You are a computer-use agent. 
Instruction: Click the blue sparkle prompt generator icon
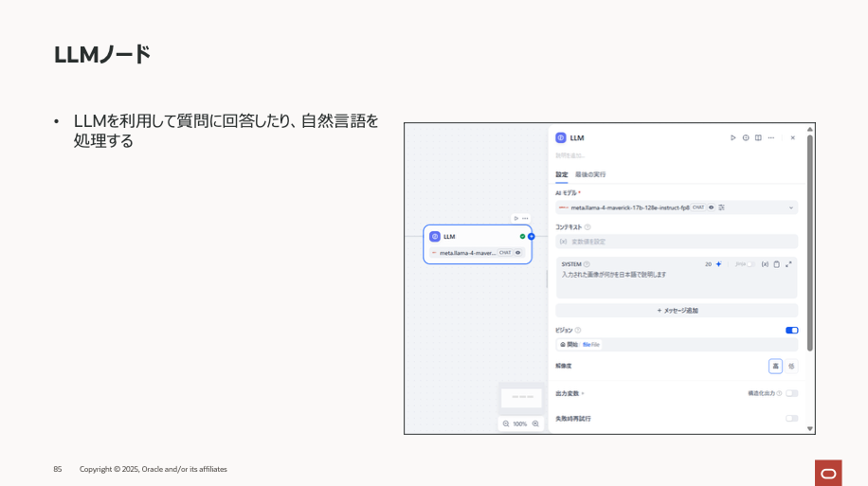click(x=718, y=264)
